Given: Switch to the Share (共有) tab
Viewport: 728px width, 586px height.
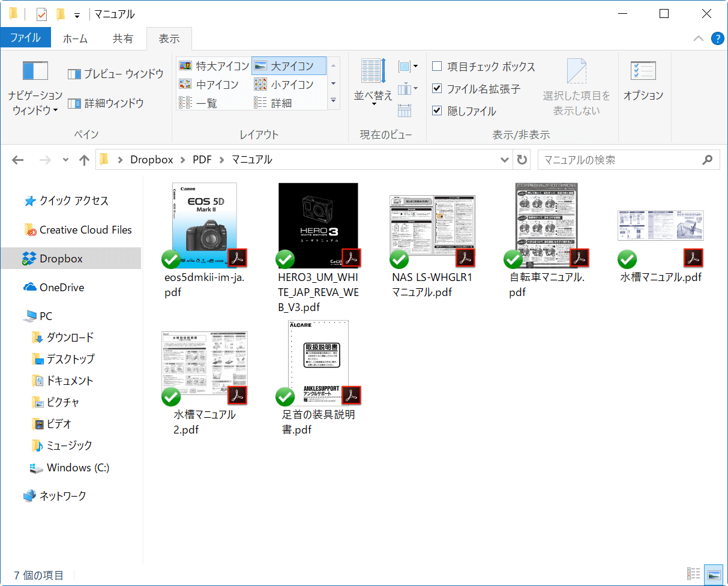Looking at the screenshot, I should [x=123, y=38].
